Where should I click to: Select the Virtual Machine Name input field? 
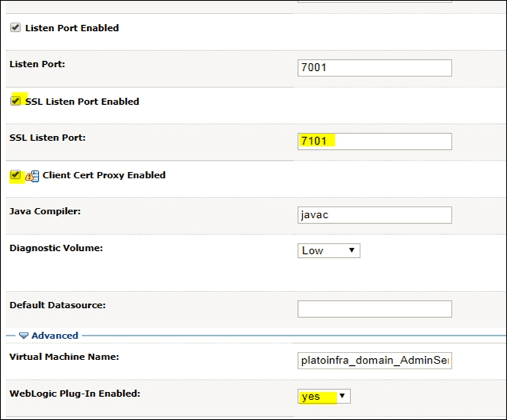tap(374, 361)
